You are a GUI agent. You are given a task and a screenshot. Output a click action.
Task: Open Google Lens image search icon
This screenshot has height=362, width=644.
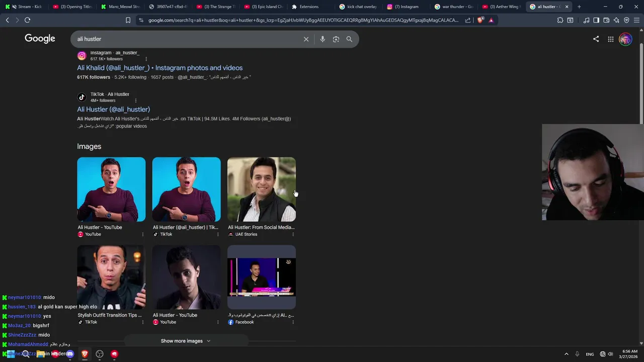click(x=336, y=39)
